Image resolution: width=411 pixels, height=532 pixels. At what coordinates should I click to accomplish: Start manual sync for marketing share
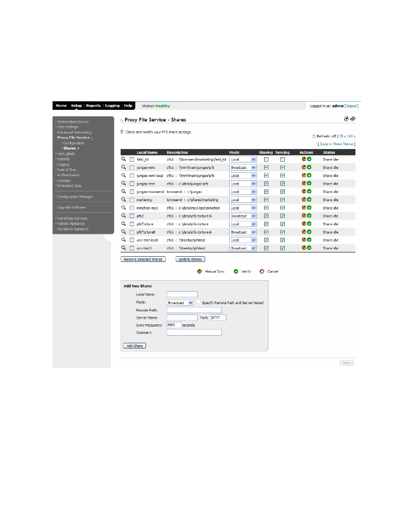coord(304,199)
